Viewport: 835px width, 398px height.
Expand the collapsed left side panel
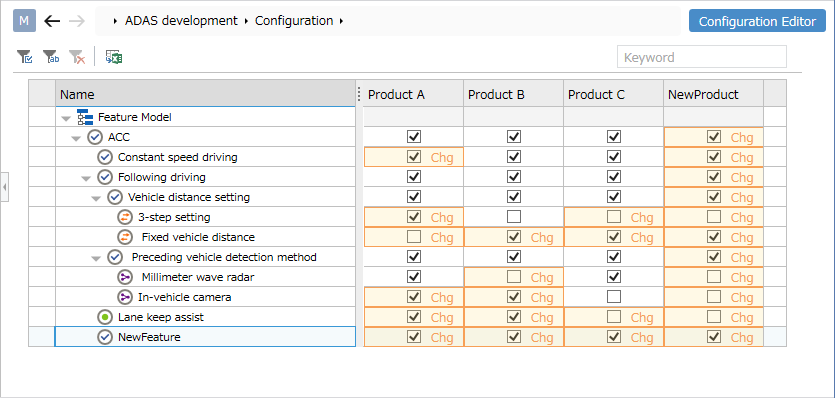(x=4, y=186)
